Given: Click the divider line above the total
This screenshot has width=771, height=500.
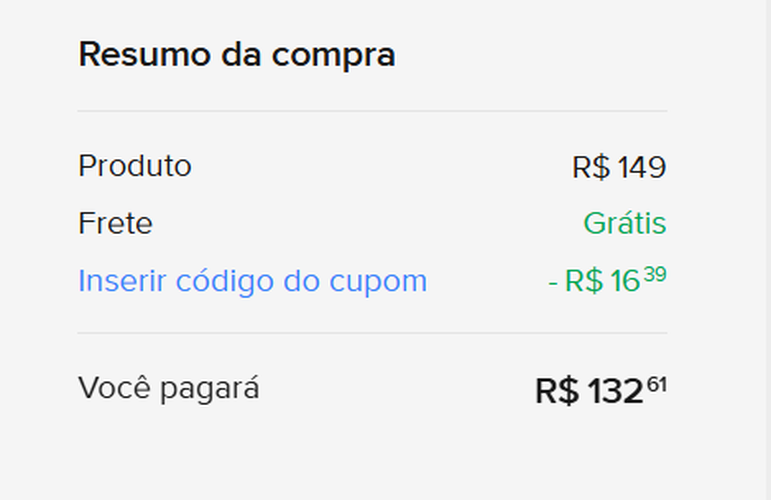Looking at the screenshot, I should (372, 333).
